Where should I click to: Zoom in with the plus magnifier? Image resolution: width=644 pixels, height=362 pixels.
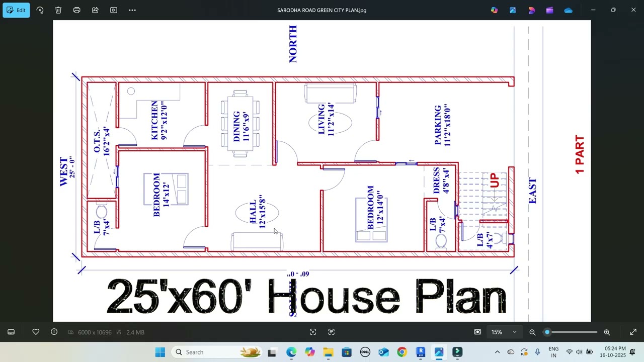pos(607,332)
